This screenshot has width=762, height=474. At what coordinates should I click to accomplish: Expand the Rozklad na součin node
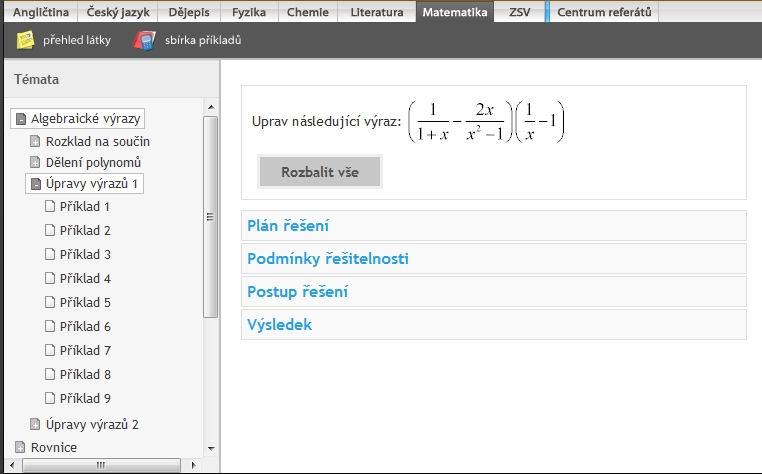pyautogui.click(x=35, y=141)
